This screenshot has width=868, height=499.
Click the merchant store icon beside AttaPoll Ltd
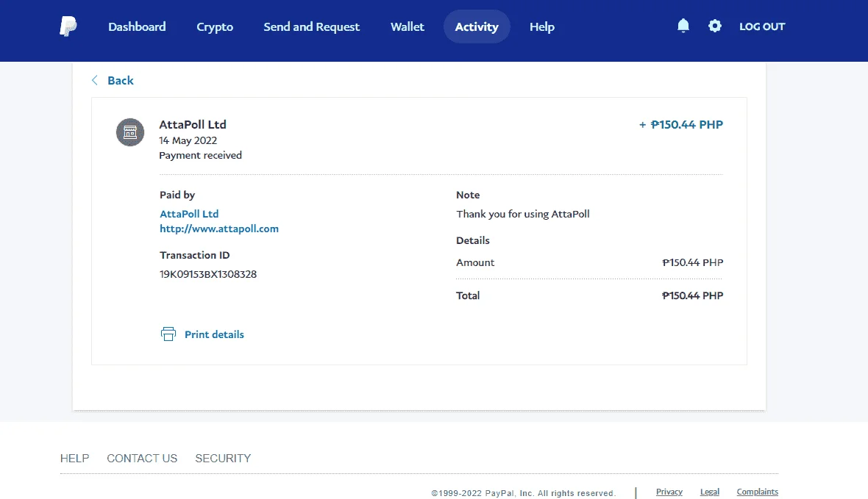[130, 132]
